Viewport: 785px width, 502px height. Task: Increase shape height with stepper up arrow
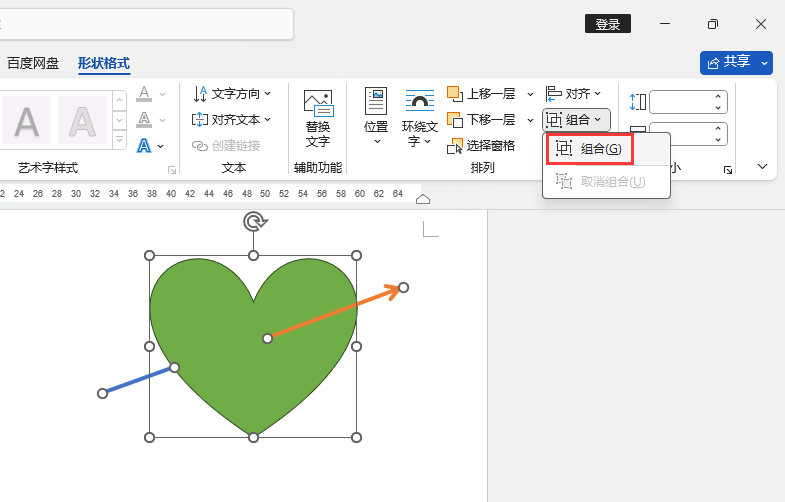(718, 97)
